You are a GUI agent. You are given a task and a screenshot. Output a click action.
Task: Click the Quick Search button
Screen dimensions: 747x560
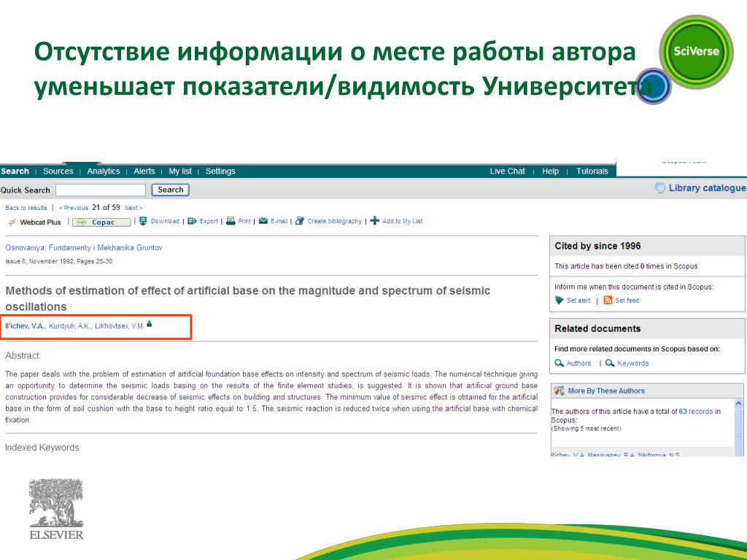(171, 190)
